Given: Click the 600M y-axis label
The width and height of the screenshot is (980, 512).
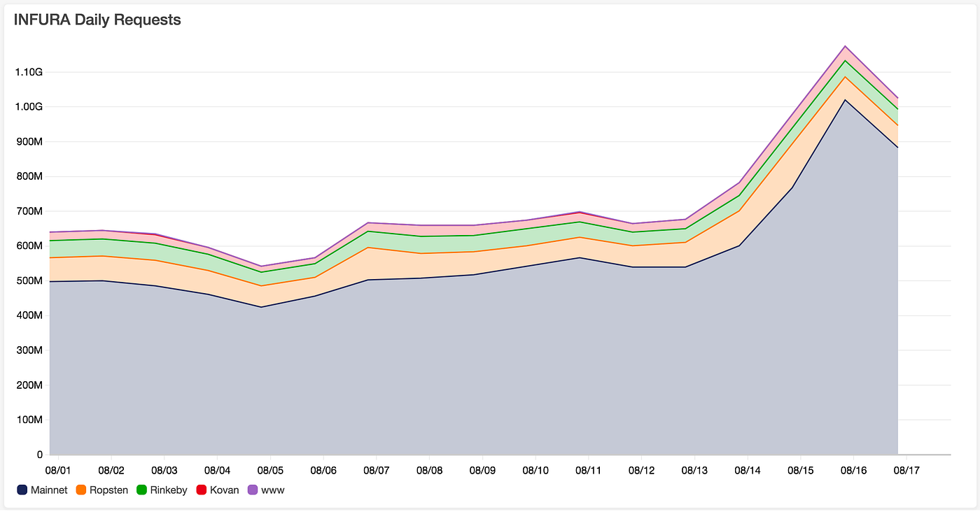Looking at the screenshot, I should [30, 246].
